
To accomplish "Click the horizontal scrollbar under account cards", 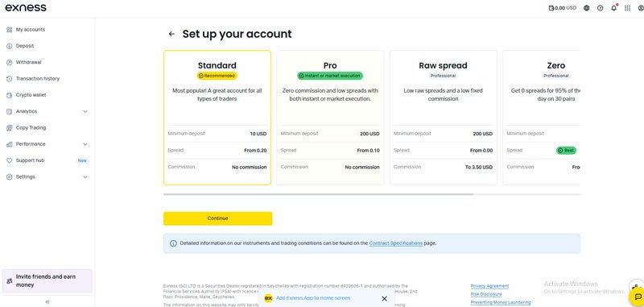I will point(318,194).
